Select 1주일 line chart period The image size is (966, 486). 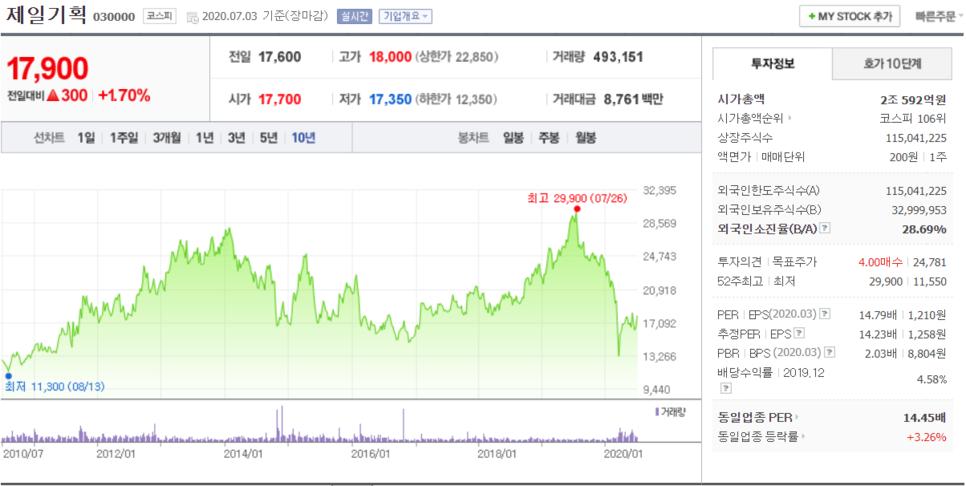click(124, 138)
